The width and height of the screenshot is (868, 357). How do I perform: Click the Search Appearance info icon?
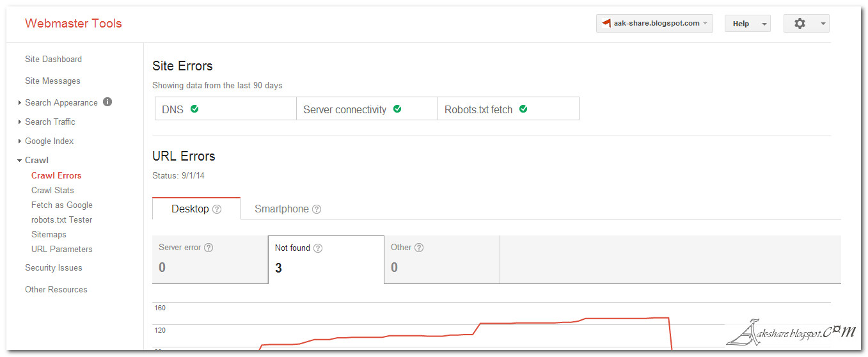point(107,102)
